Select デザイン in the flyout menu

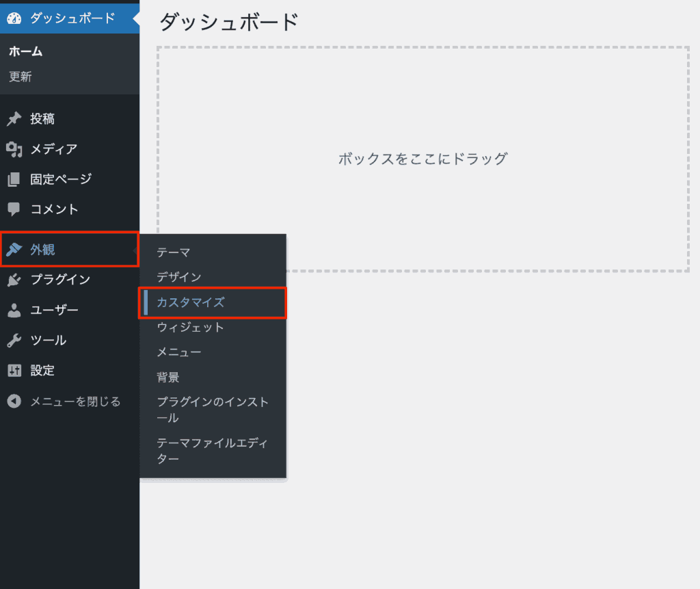tap(179, 277)
